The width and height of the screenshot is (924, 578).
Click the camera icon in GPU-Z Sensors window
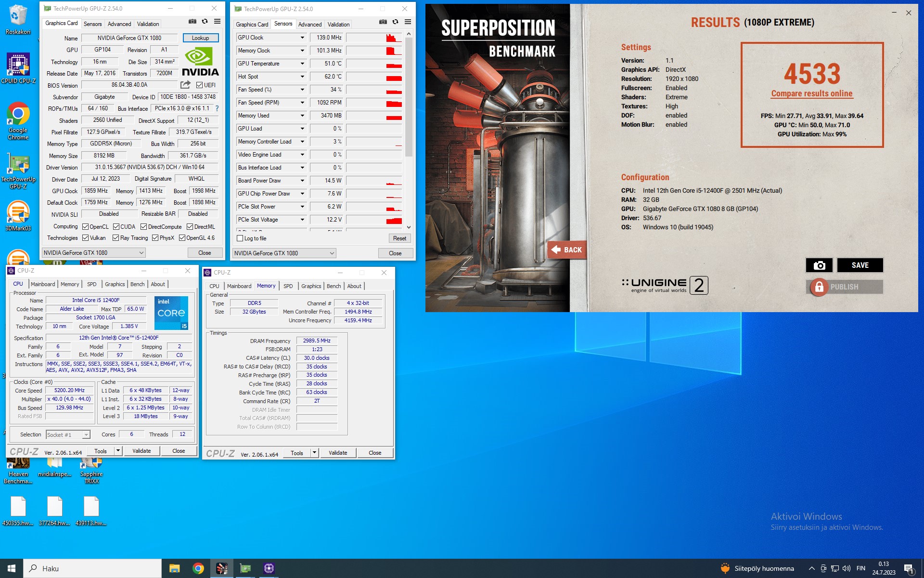point(383,22)
